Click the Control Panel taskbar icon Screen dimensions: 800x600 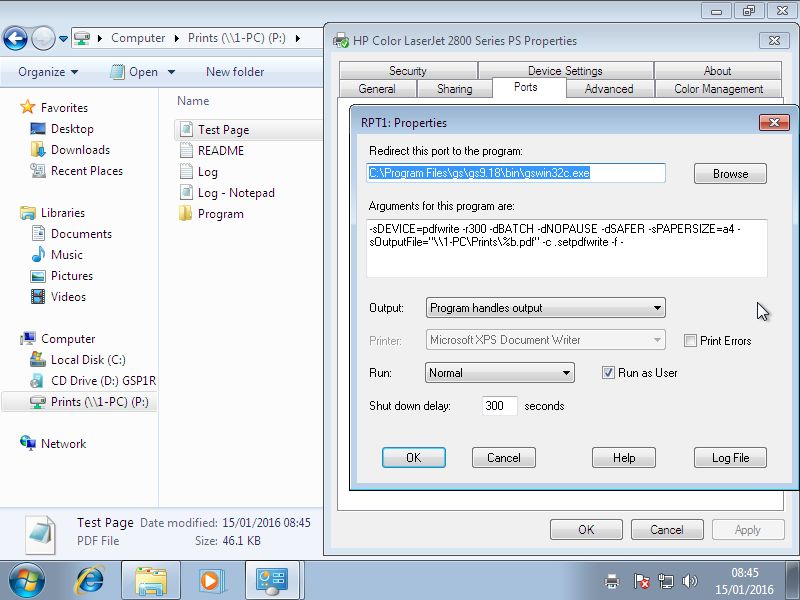coord(271,581)
